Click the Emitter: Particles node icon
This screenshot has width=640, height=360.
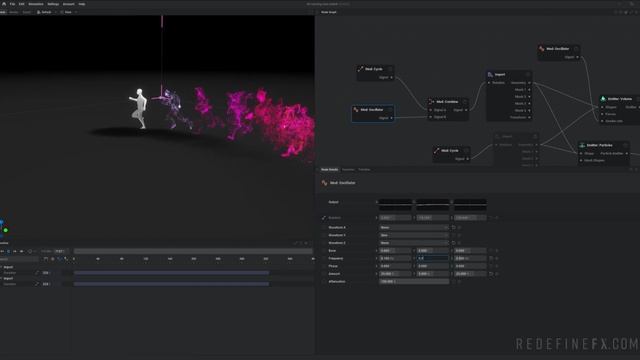pyautogui.click(x=582, y=145)
